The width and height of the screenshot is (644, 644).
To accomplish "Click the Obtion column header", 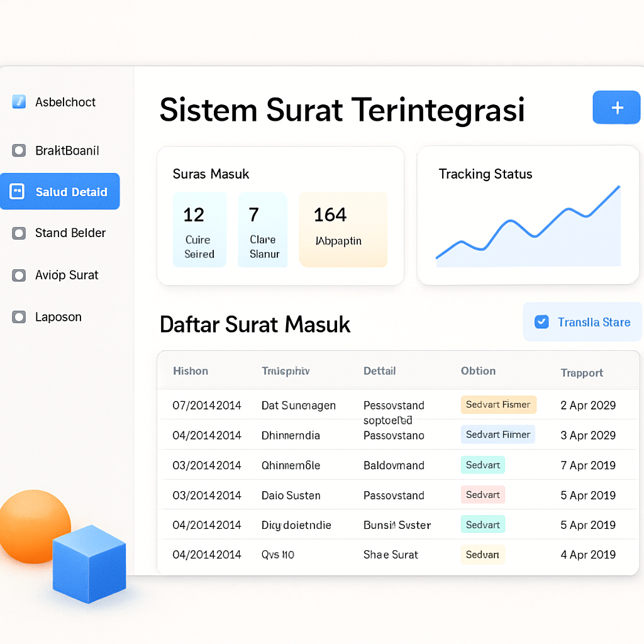I will (478, 371).
